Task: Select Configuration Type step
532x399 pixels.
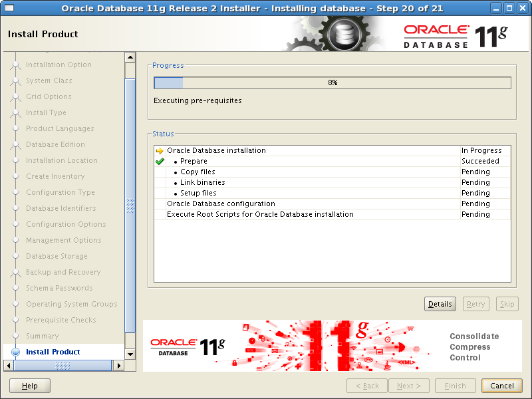Action: click(x=61, y=192)
